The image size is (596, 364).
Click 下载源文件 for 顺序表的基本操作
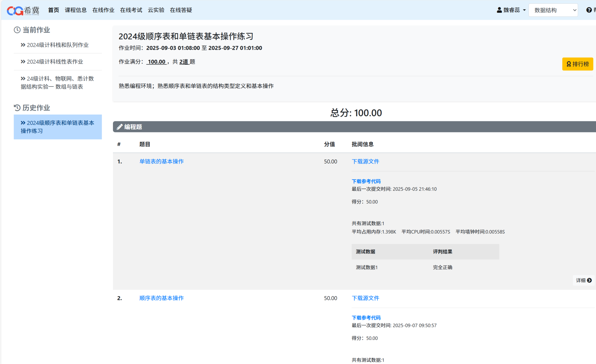[365, 298]
